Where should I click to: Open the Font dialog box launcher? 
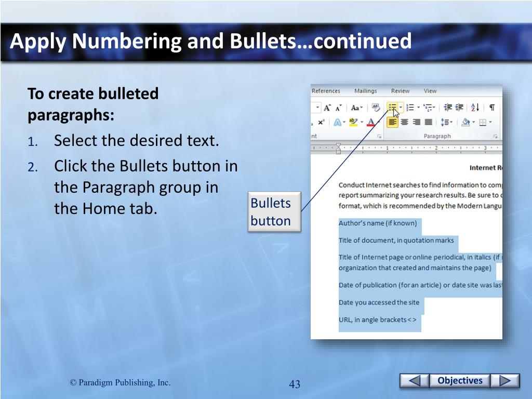[379, 137]
